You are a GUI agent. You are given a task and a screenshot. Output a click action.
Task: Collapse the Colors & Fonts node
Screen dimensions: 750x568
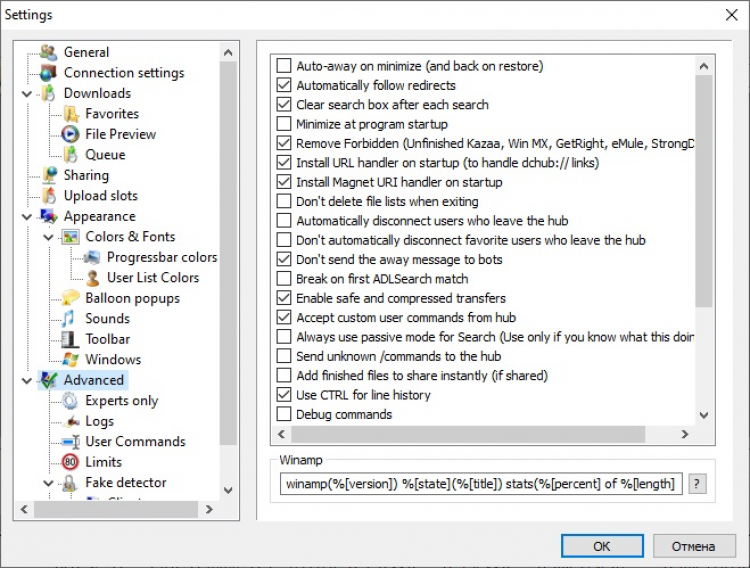[x=49, y=237]
